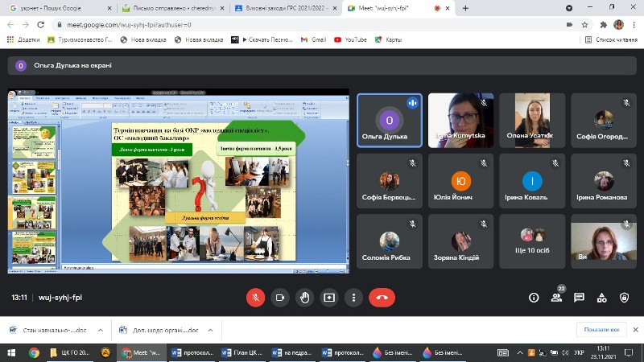
Task: Switch to the Google search tab
Action: (x=56, y=8)
